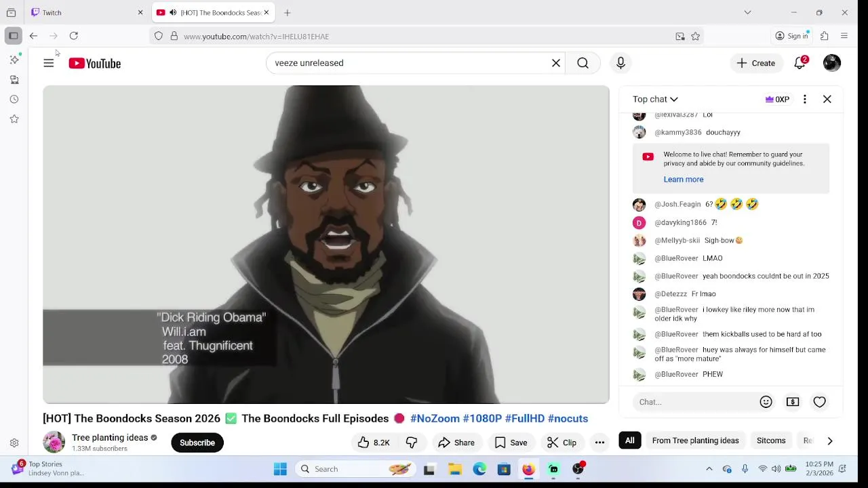Screen dimensions: 868x488
Task: Select the Sitcoms filter chip
Action: [x=771, y=441]
